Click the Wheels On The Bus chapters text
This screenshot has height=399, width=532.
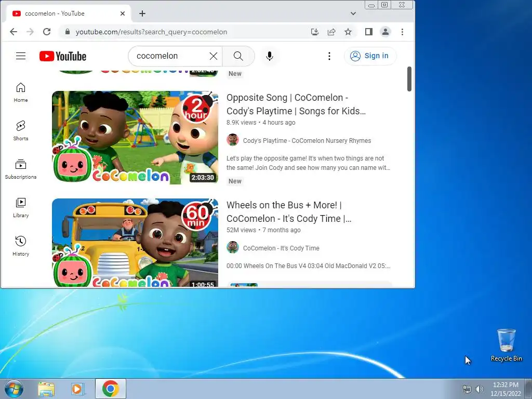coord(308,266)
